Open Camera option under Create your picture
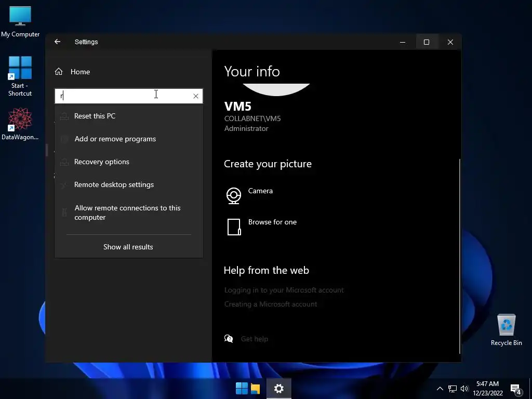The image size is (532, 399). [x=260, y=191]
